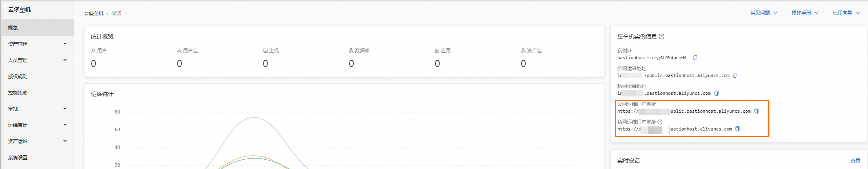Screen dimensions: 868x169
Task: Click the 用户 statistic icon
Action: click(93, 51)
